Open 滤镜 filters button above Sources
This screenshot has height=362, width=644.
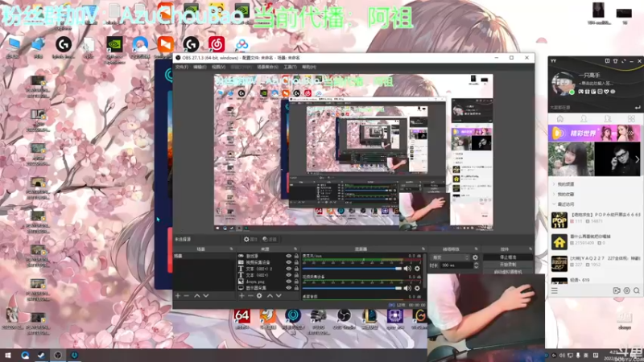[x=270, y=239]
